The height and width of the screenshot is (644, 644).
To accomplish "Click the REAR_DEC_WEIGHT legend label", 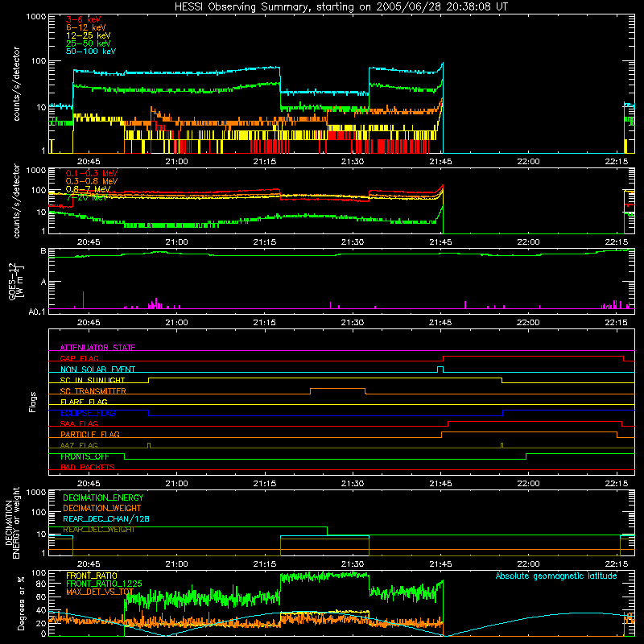I will [x=98, y=530].
